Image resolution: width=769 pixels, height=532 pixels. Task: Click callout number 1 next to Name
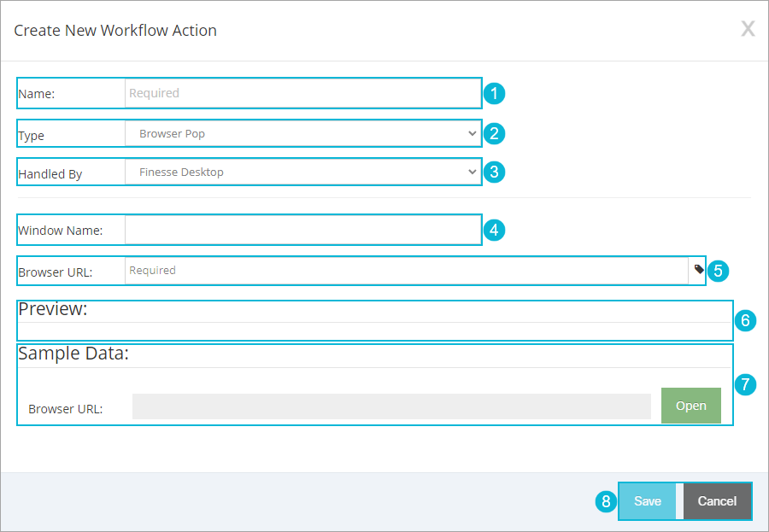(494, 93)
